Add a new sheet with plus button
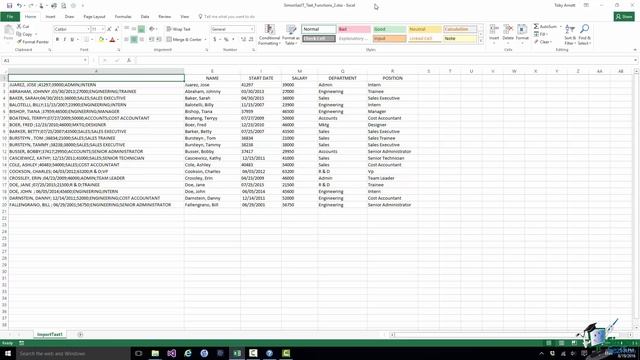640x360 pixels. (80, 334)
